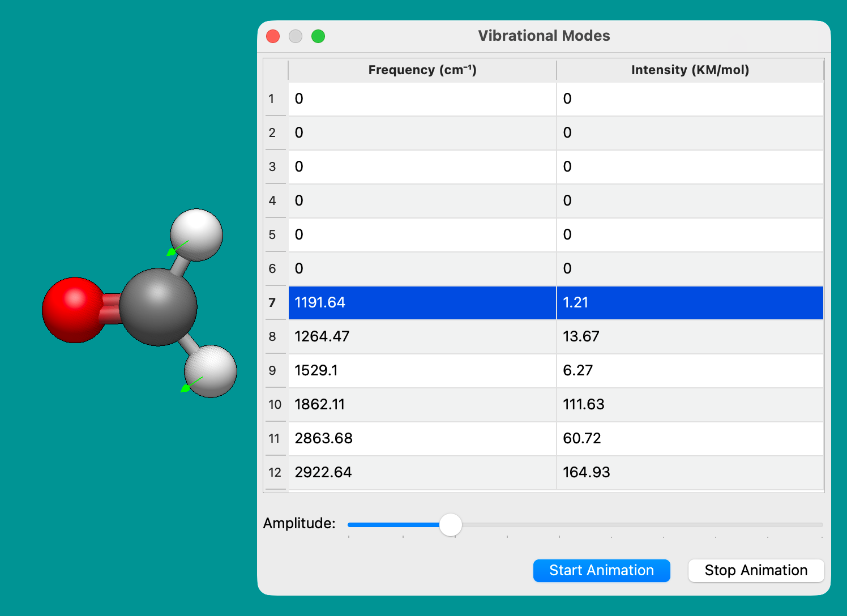Viewport: 847px width, 616px height.
Task: Click the Frequency column header
Action: (x=422, y=70)
